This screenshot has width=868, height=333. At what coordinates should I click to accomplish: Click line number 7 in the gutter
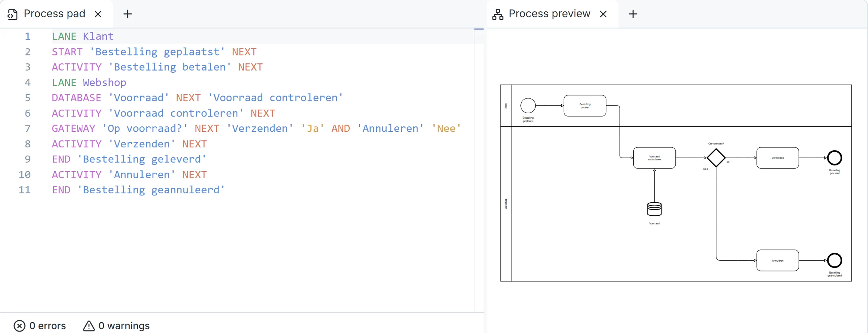(x=27, y=128)
